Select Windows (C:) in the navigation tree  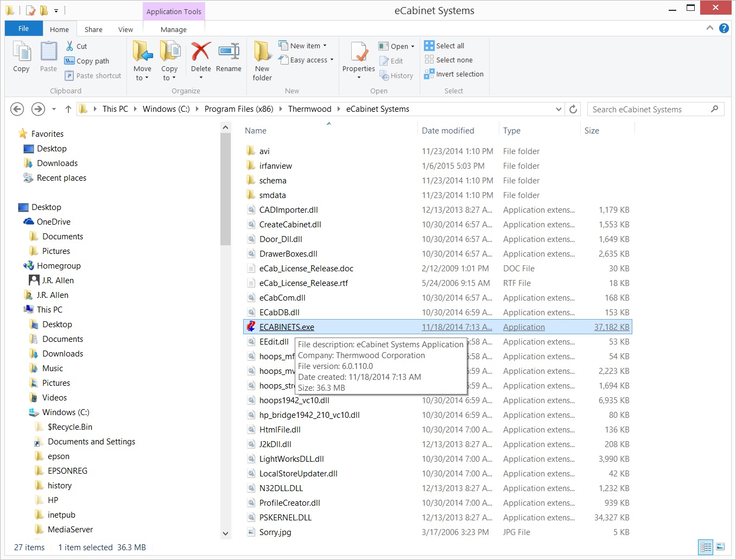tap(66, 412)
